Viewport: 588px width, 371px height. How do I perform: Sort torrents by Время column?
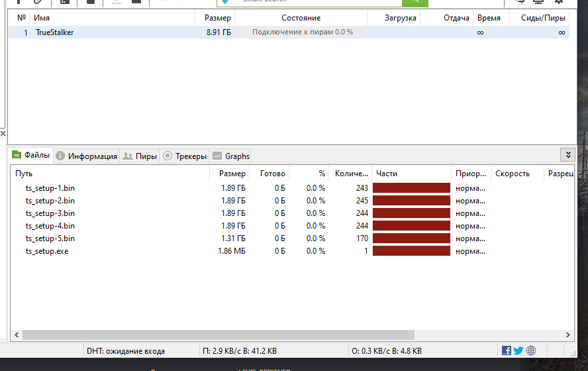coord(491,18)
